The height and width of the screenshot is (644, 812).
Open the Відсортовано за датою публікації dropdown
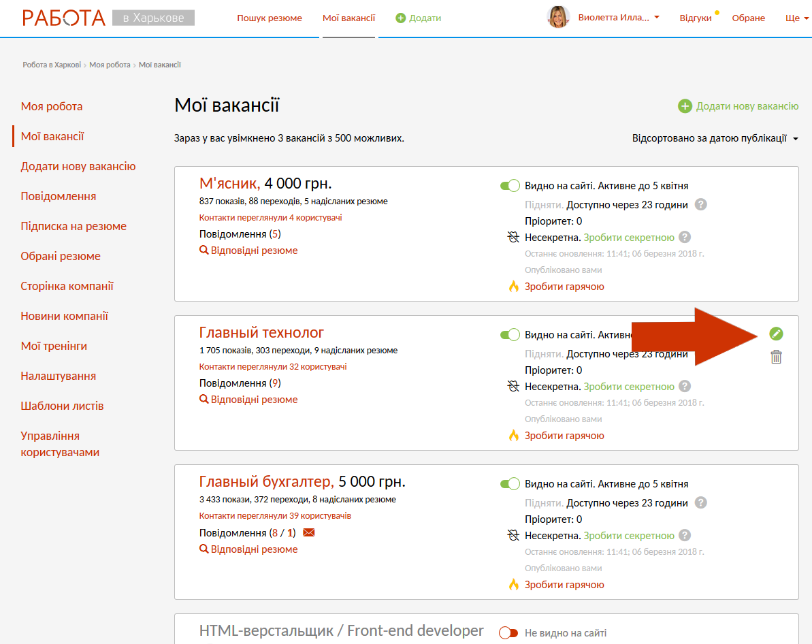click(715, 138)
